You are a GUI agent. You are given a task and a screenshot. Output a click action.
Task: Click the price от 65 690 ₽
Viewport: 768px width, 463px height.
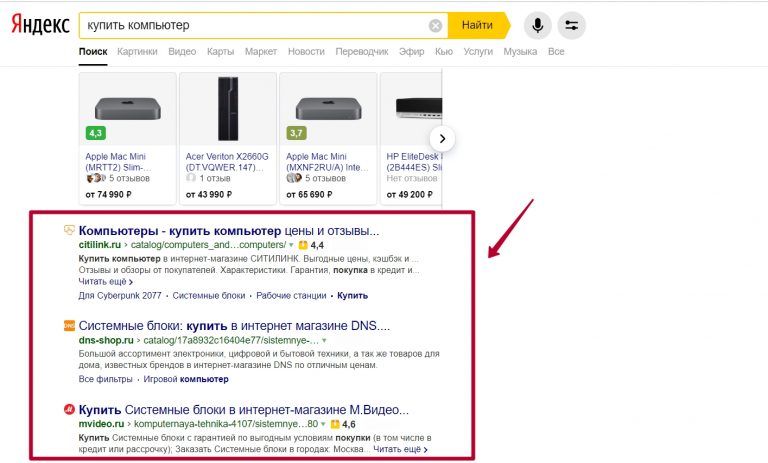point(309,195)
